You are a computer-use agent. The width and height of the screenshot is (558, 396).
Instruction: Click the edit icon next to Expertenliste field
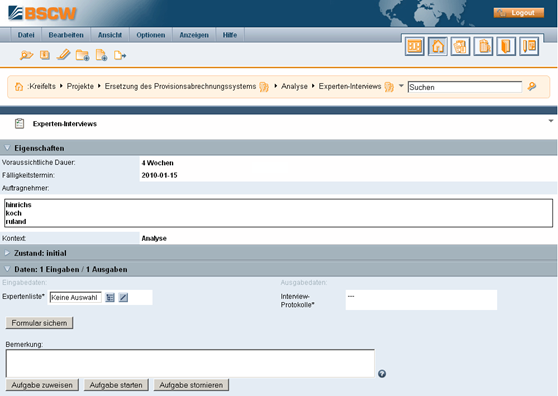[x=123, y=297]
